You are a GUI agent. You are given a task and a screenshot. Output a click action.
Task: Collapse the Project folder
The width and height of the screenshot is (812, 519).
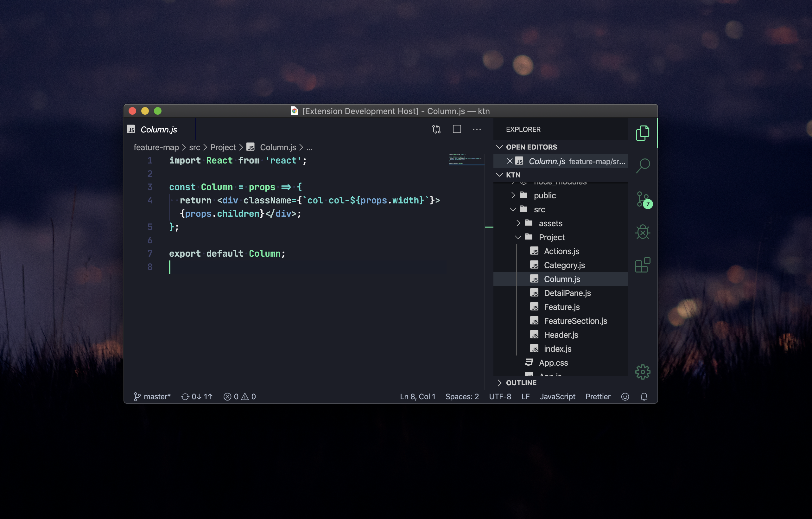coord(551,237)
